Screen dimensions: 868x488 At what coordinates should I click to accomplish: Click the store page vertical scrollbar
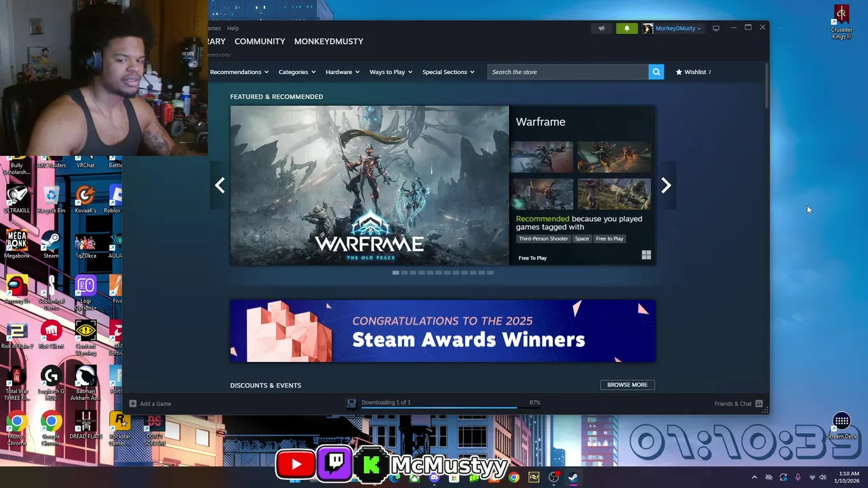766,85
